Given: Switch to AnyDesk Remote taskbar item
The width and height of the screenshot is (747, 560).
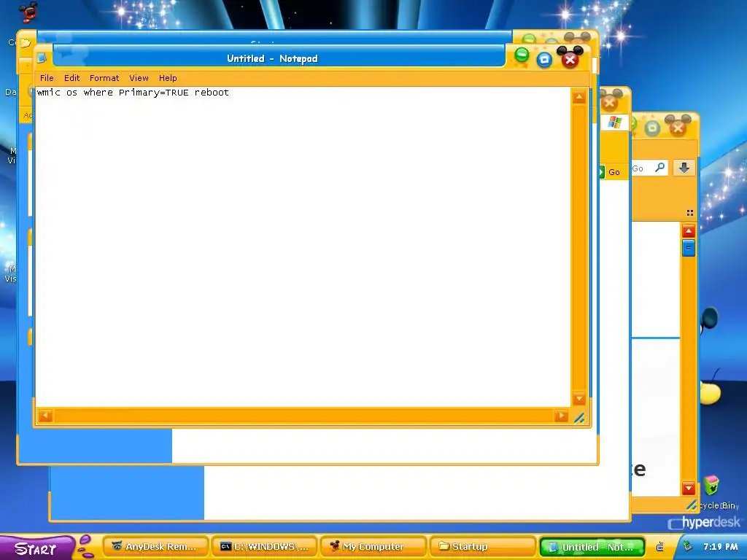Looking at the screenshot, I should tap(155, 547).
